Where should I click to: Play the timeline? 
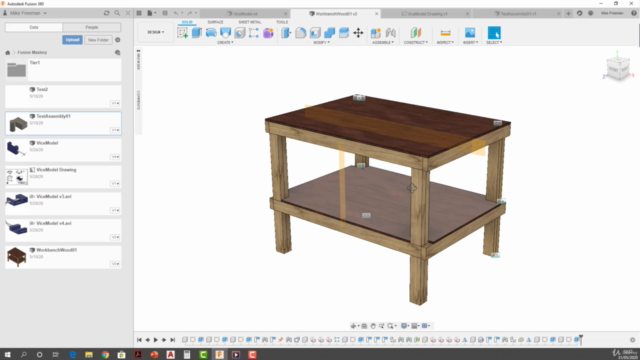tap(156, 340)
